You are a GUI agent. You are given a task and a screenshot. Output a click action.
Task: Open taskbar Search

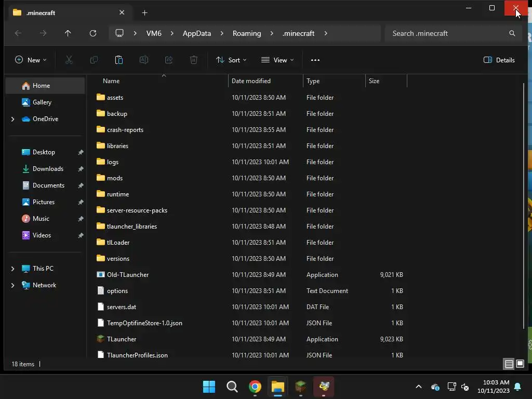tap(232, 387)
